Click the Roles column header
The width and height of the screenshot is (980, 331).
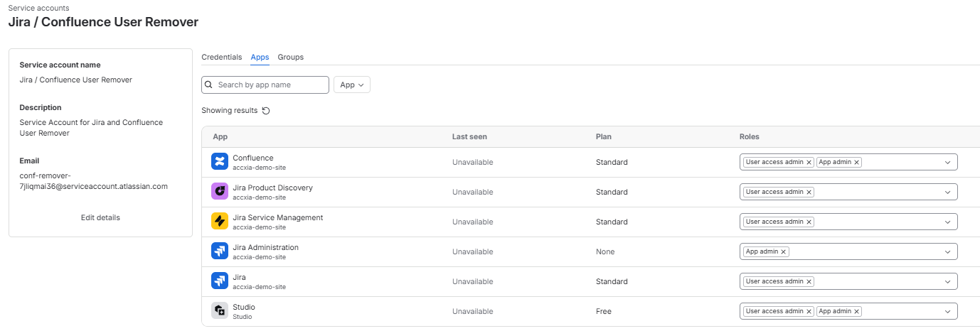pyautogui.click(x=749, y=136)
